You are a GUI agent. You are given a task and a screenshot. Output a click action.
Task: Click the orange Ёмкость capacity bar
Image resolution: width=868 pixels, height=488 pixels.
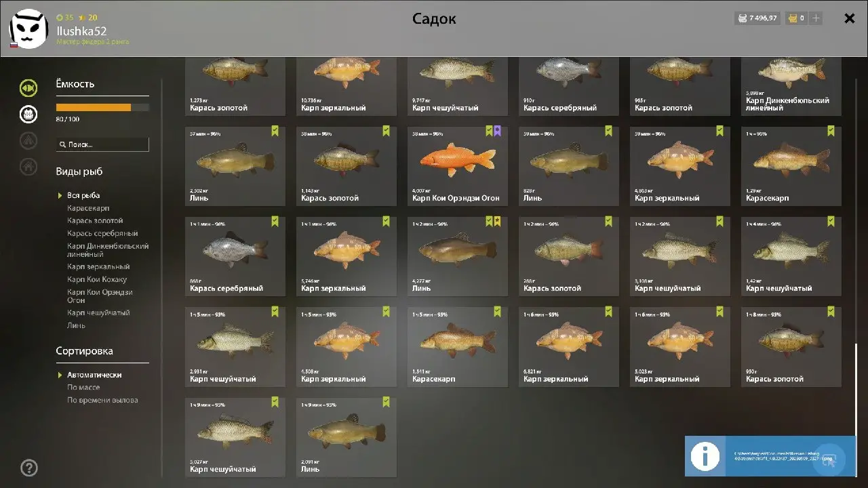pyautogui.click(x=94, y=107)
